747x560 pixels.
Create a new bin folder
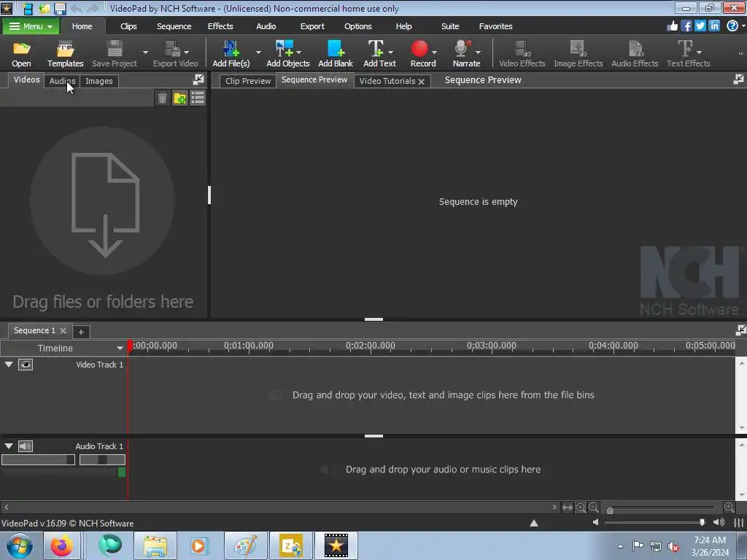coord(180,98)
